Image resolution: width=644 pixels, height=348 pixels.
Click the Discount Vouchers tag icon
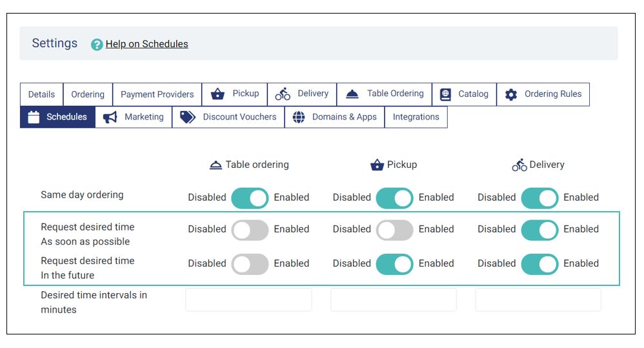pyautogui.click(x=188, y=117)
